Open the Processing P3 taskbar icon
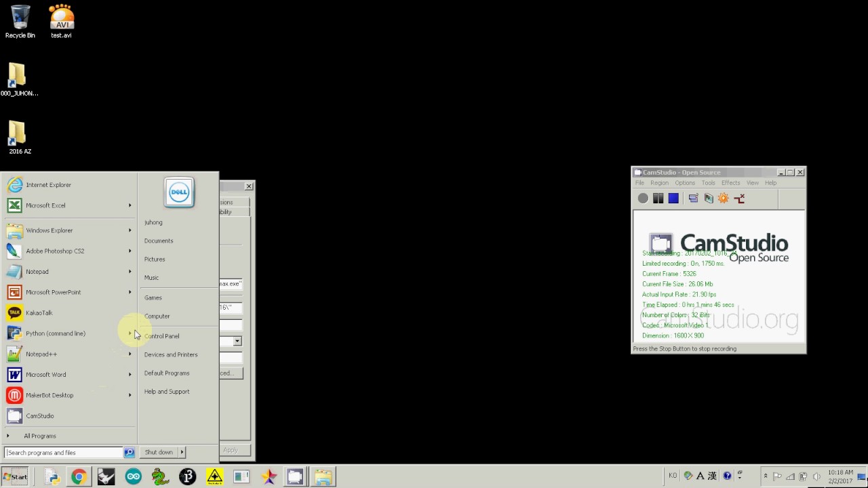The height and width of the screenshot is (488, 868). tap(188, 477)
